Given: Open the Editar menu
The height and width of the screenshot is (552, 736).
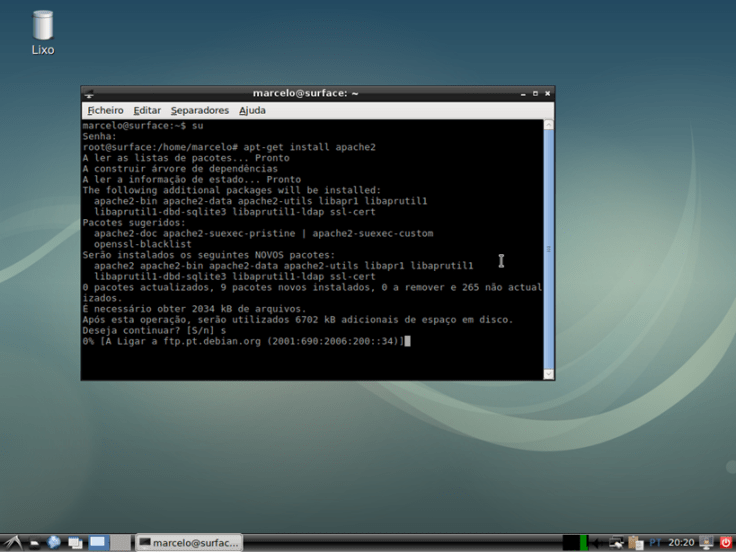Looking at the screenshot, I should [147, 110].
